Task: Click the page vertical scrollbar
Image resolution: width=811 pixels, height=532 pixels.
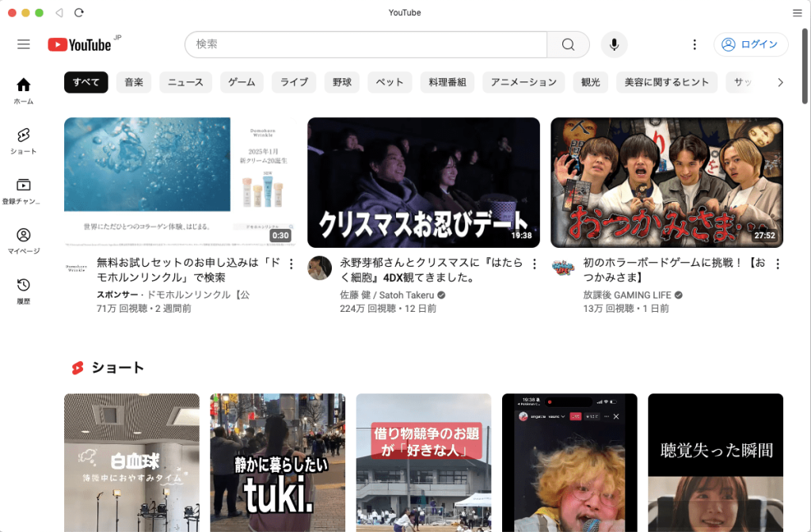Action: point(805,66)
